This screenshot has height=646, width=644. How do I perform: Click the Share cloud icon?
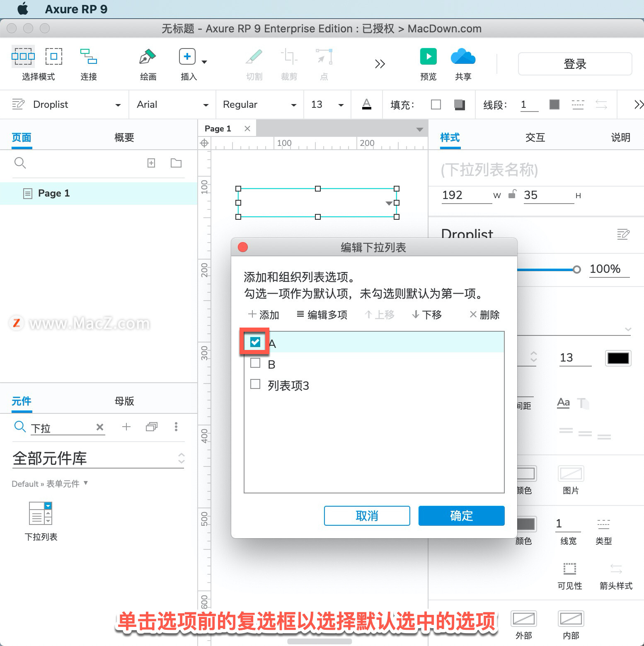click(463, 56)
